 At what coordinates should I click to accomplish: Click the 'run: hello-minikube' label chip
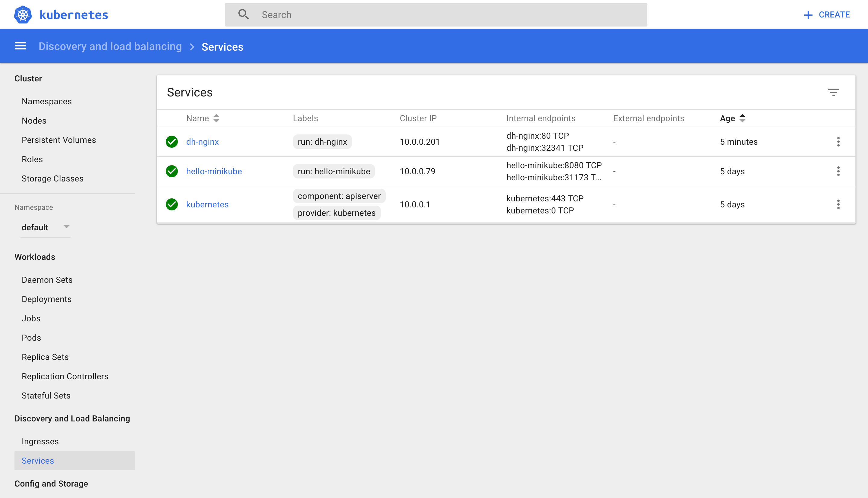click(x=334, y=171)
